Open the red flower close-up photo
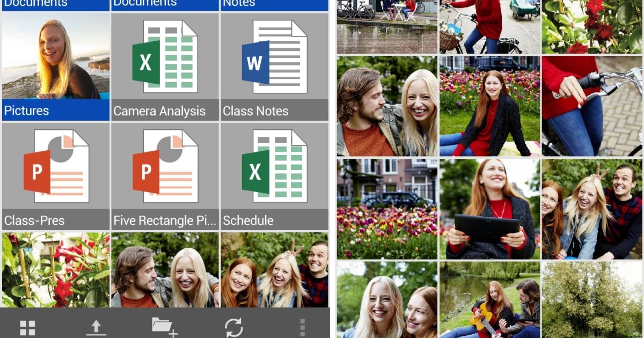This screenshot has width=644, height=338. [x=590, y=26]
